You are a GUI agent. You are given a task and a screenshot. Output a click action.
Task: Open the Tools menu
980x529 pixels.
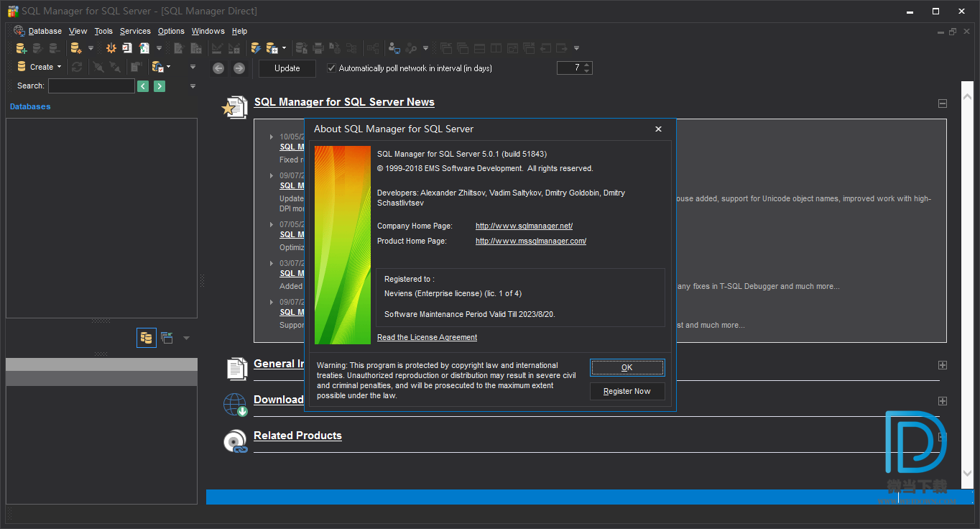(103, 31)
